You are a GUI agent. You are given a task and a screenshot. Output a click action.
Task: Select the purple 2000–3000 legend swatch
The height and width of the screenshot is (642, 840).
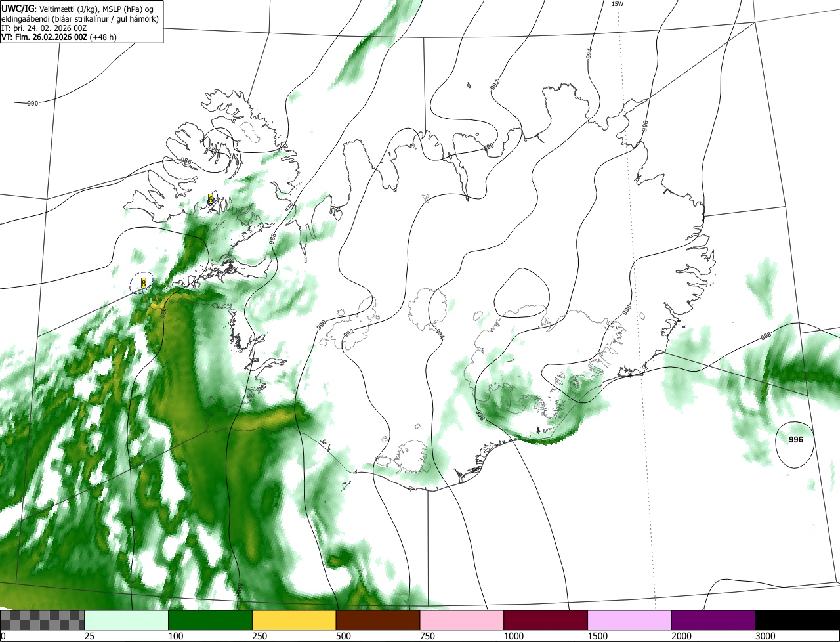point(713,620)
